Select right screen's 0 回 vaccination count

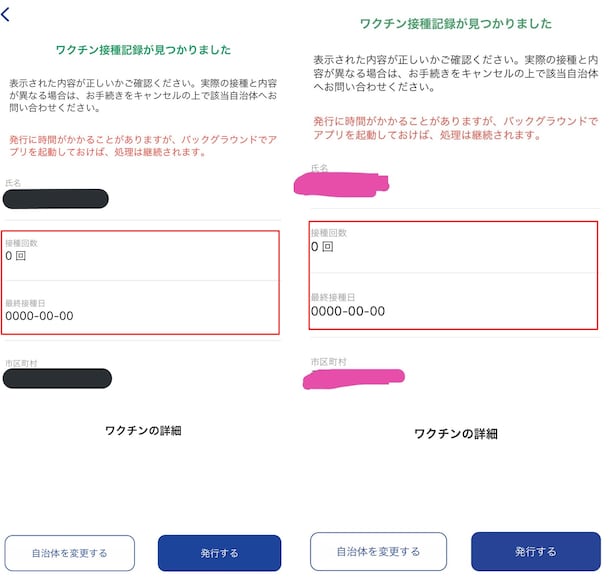pyautogui.click(x=322, y=247)
